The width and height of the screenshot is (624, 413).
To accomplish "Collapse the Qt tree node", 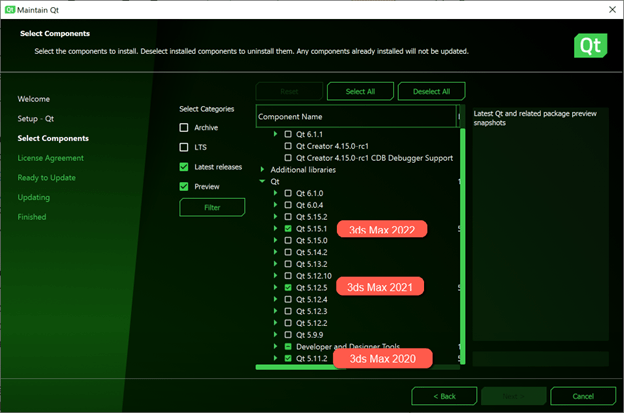I will [x=262, y=181].
